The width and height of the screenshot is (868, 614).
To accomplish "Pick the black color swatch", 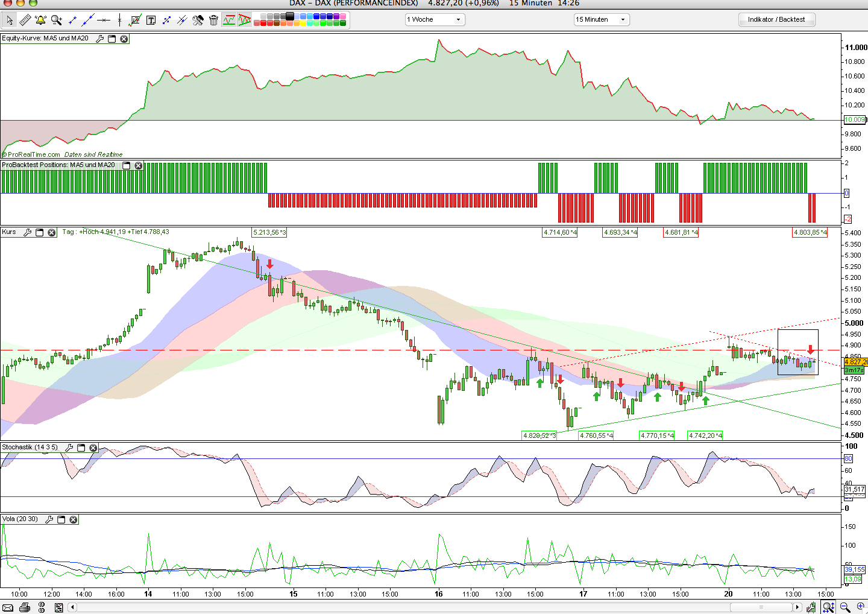I will coord(290,16).
